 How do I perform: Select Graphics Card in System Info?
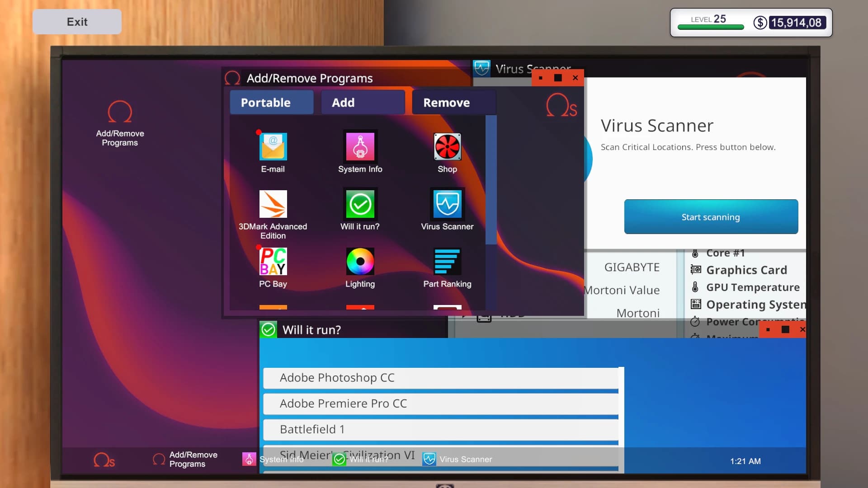739,270
